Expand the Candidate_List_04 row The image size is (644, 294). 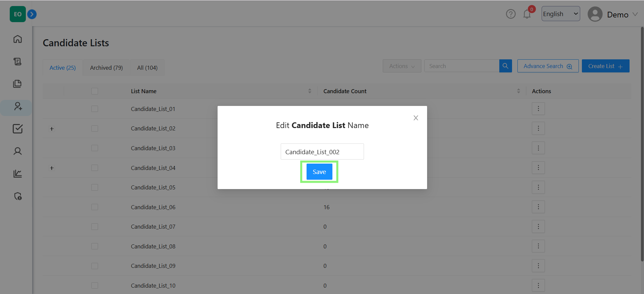pos(52,168)
